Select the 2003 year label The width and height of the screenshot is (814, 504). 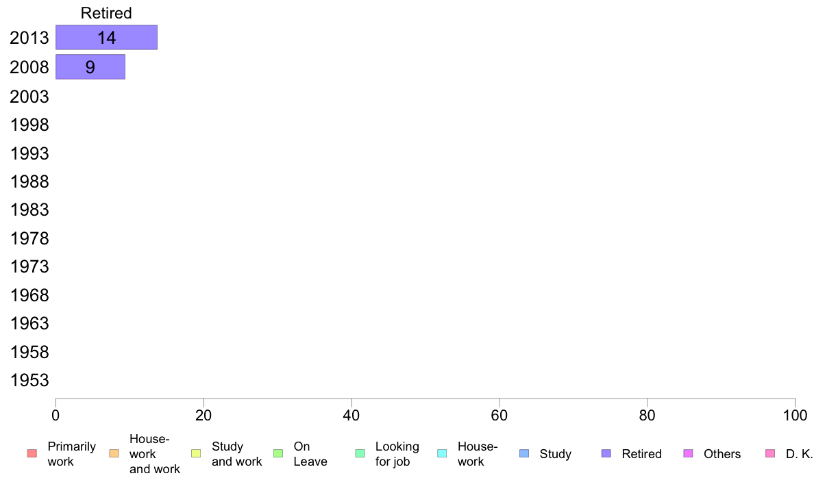tap(29, 97)
